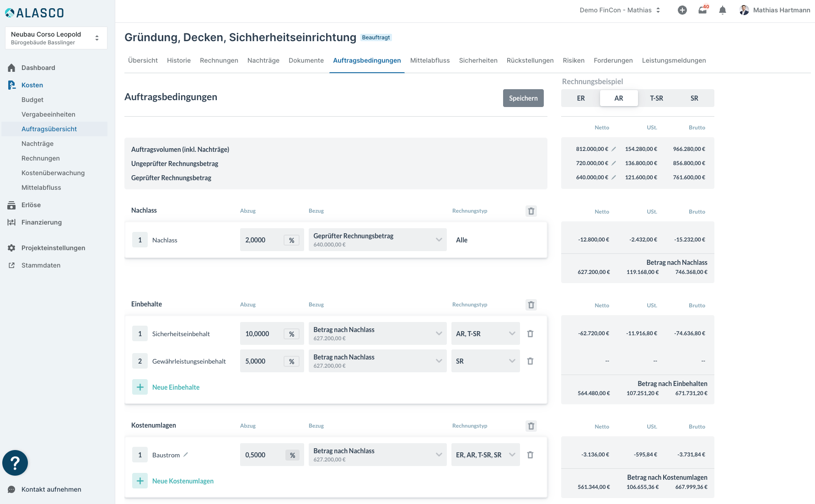Click trash icon in Kostenumlagen header
This screenshot has height=504, width=815.
pyautogui.click(x=531, y=426)
